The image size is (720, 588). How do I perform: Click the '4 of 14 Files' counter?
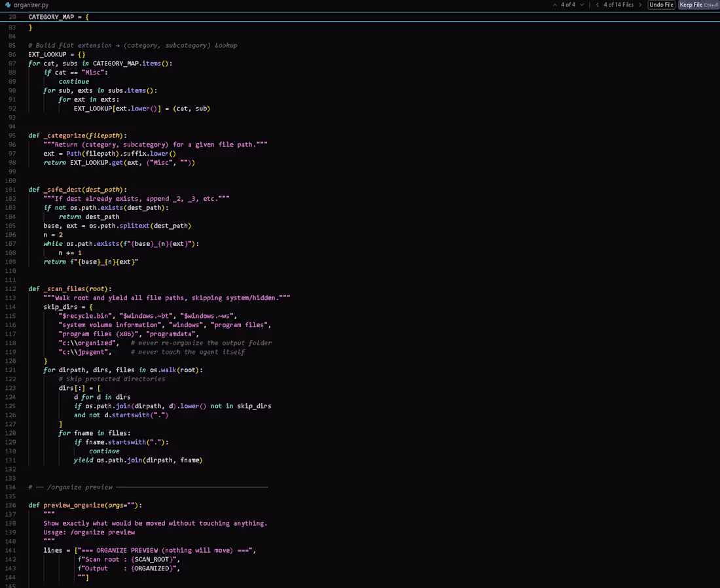click(619, 5)
